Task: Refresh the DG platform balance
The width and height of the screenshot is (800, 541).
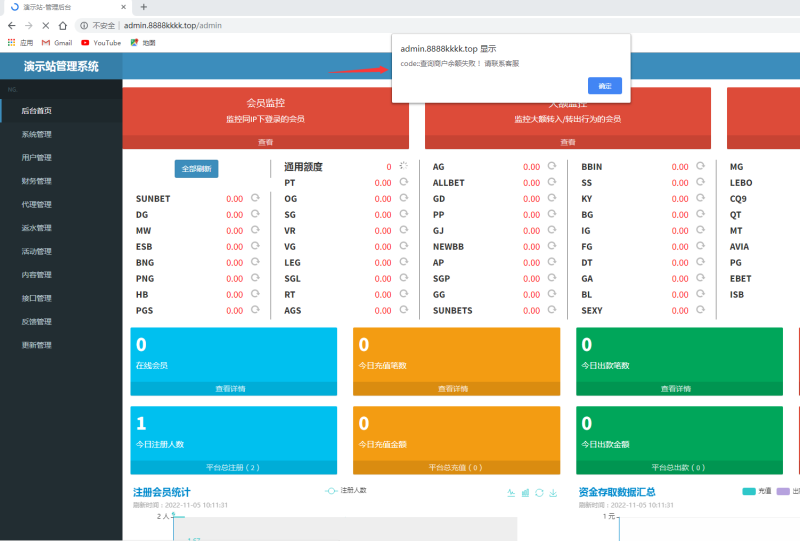Action: click(255, 214)
